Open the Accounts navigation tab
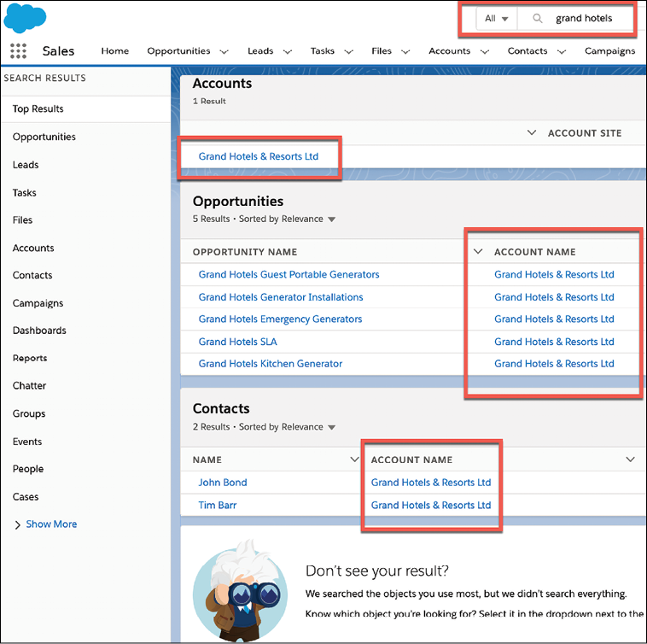This screenshot has width=647, height=644. (x=449, y=50)
